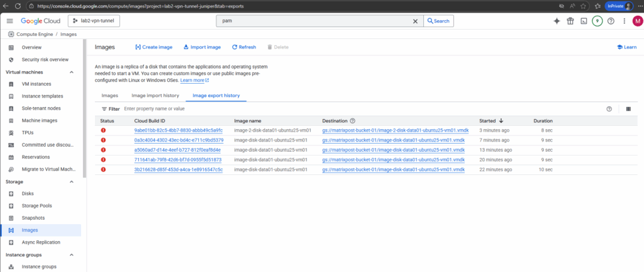The image size is (644, 272).
Task: Click the Search button
Action: [x=438, y=21]
